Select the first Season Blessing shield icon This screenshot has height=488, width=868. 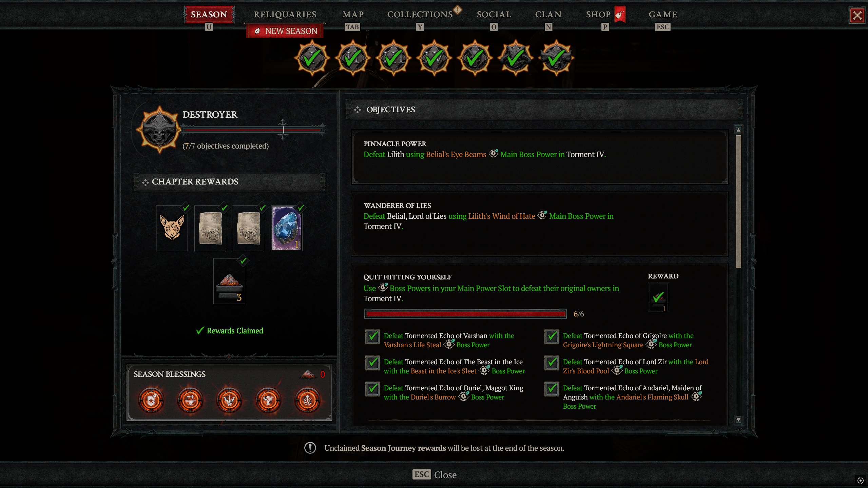coord(151,401)
